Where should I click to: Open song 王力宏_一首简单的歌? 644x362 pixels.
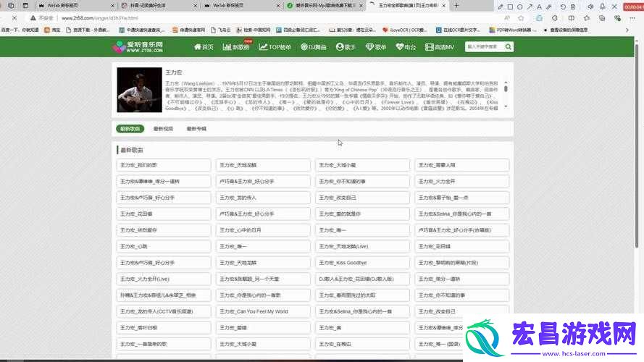coord(164,344)
